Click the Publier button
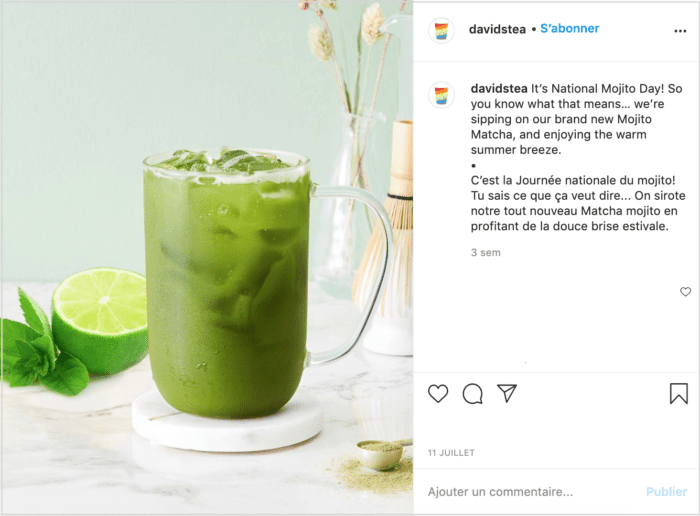Viewport: 700px width, 516px height. pyautogui.click(x=666, y=491)
